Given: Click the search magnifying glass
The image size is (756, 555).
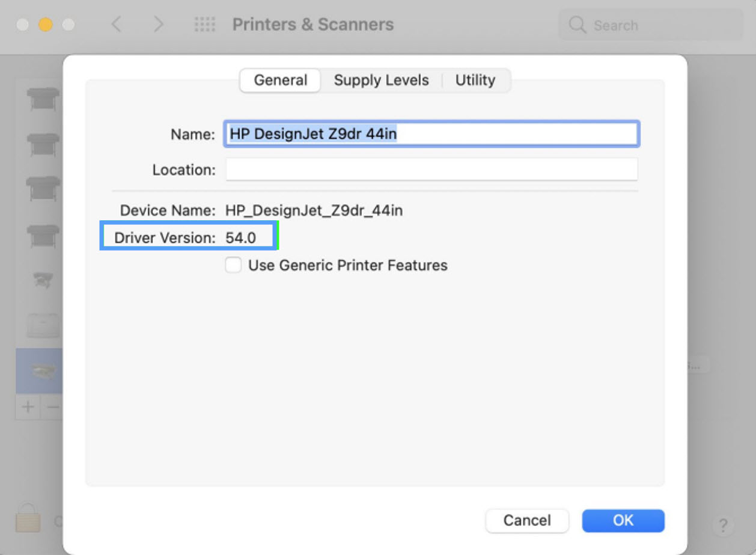Looking at the screenshot, I should pos(576,25).
